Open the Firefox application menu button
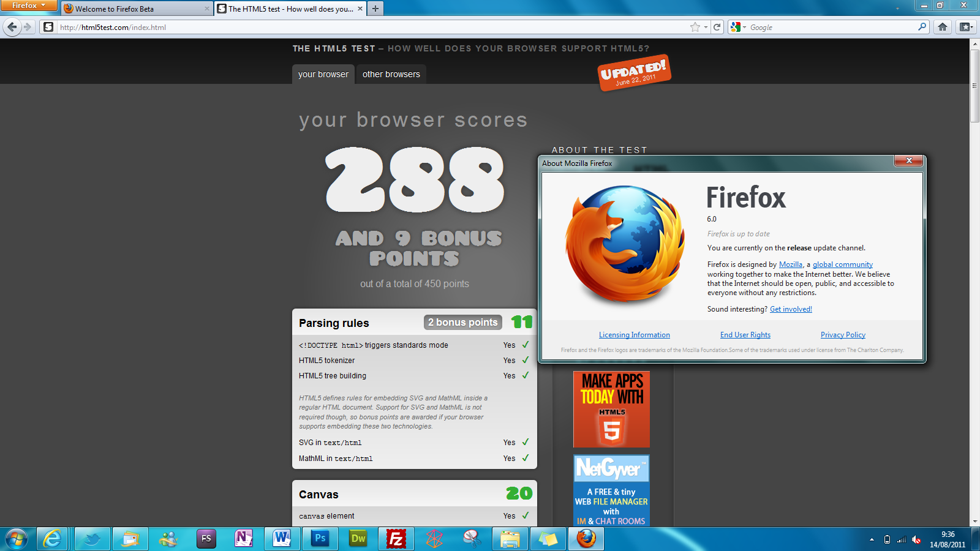Screen dimensions: 980x551 29,6
